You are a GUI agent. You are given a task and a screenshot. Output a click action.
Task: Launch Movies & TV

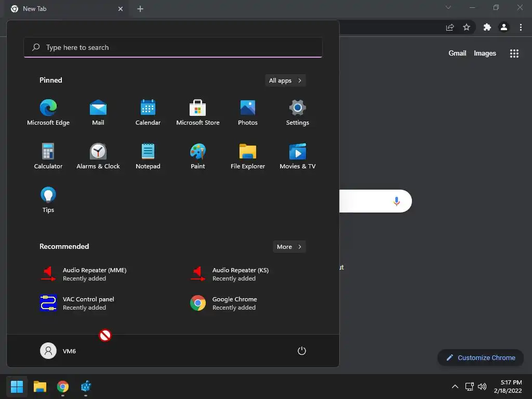(x=298, y=156)
